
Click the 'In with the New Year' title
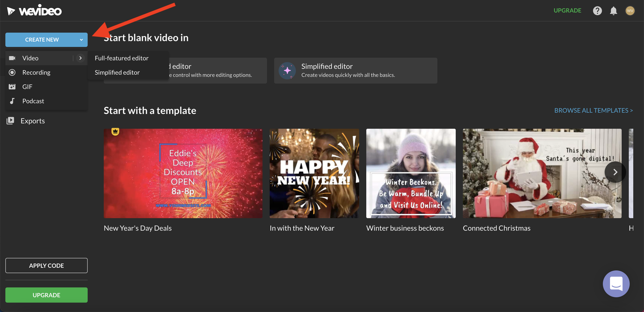302,228
